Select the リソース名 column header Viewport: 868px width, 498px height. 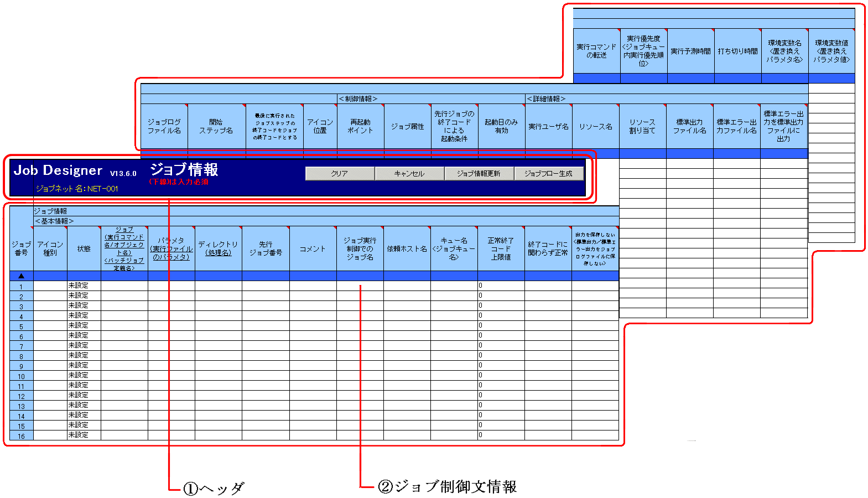(596, 126)
